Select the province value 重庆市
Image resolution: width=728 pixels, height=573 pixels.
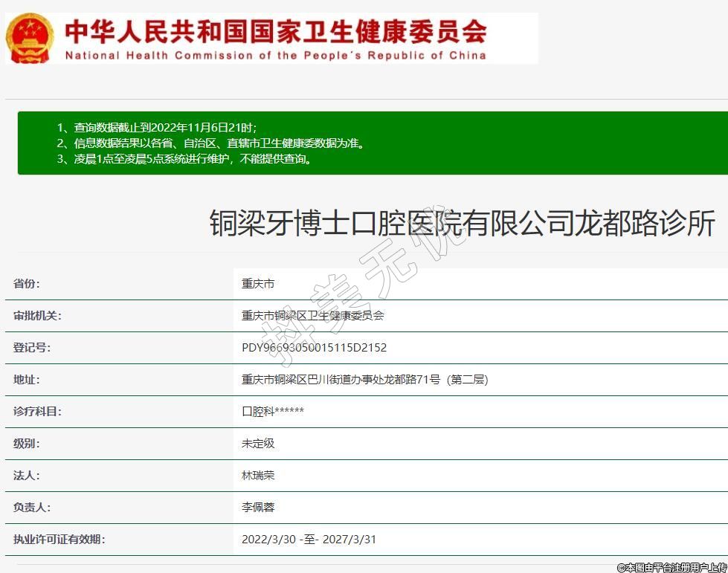258,284
